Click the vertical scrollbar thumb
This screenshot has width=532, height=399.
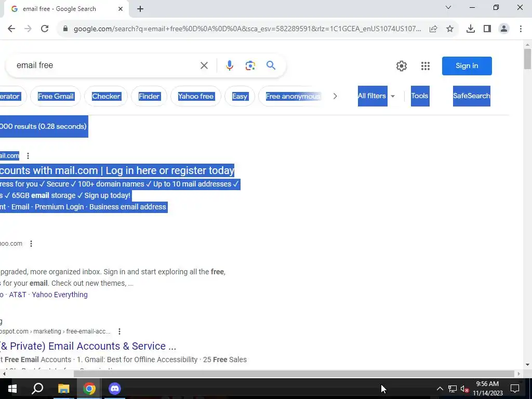(x=527, y=59)
